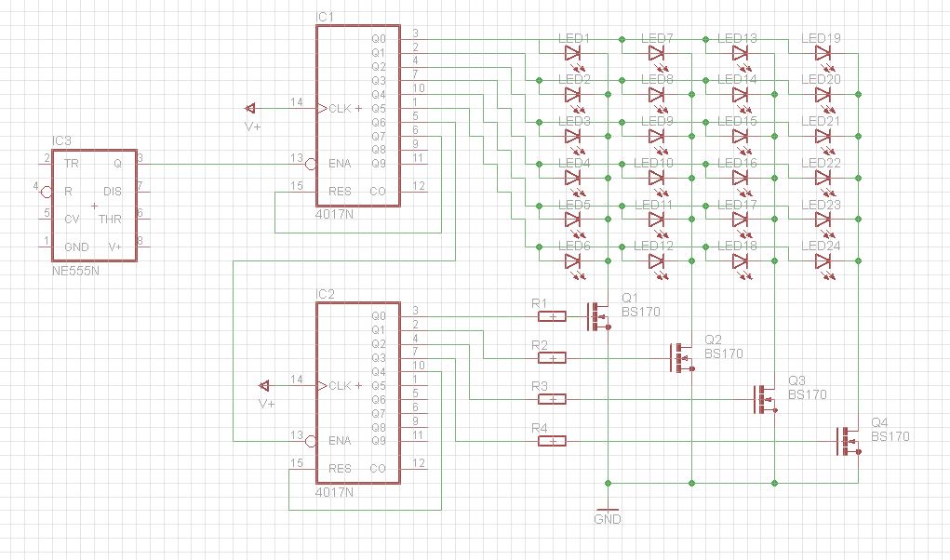Select resistor R1 symbol
The height and width of the screenshot is (560, 950).
(553, 316)
